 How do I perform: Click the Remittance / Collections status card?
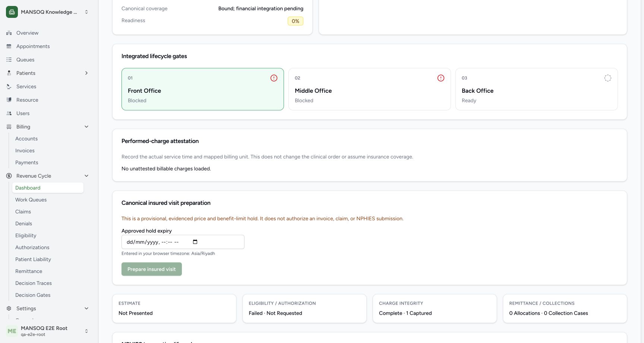565,309
